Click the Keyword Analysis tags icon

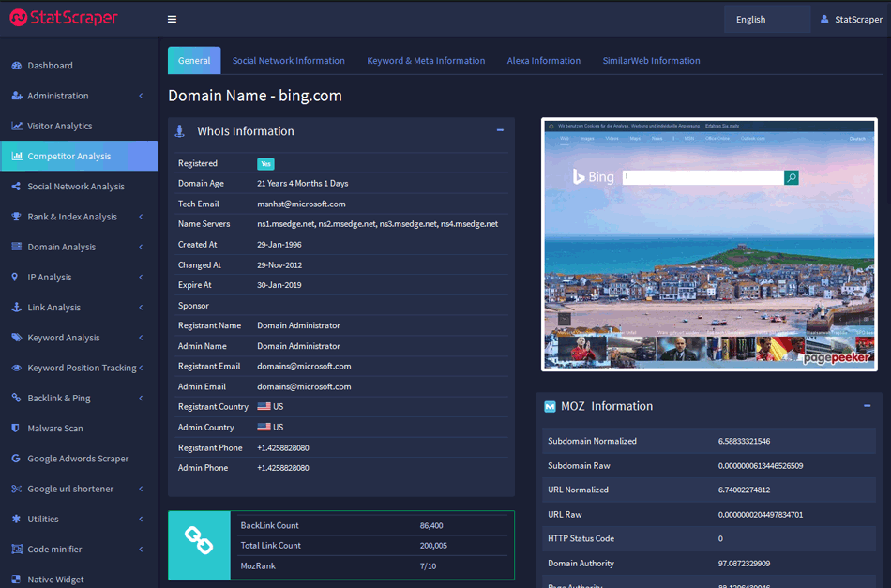click(17, 338)
